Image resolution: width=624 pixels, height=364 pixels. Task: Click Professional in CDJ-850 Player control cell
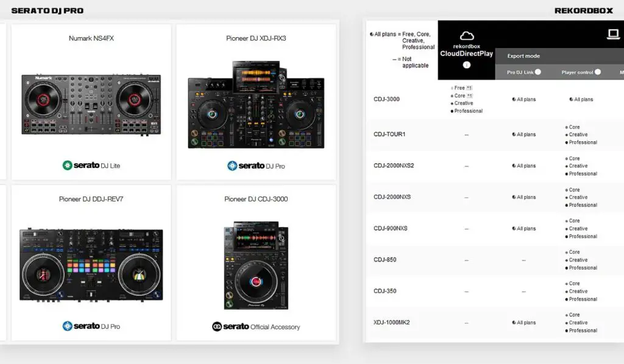click(581, 268)
